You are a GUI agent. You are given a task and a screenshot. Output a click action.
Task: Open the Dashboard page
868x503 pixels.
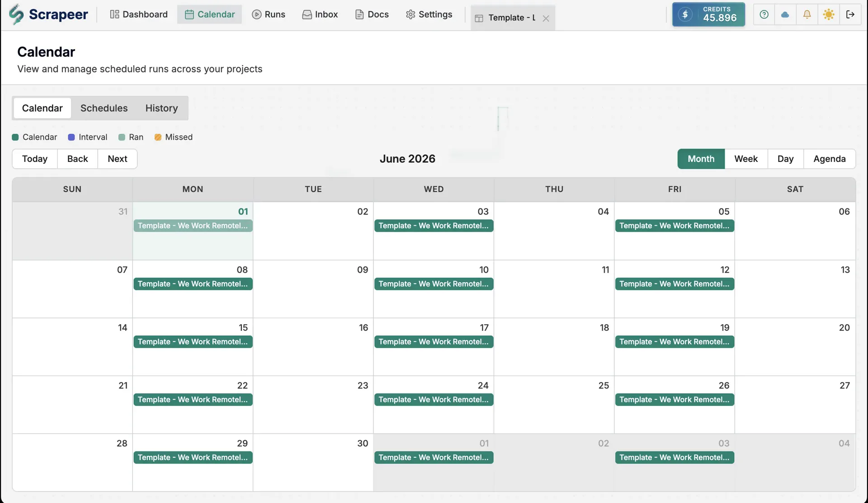pos(139,14)
